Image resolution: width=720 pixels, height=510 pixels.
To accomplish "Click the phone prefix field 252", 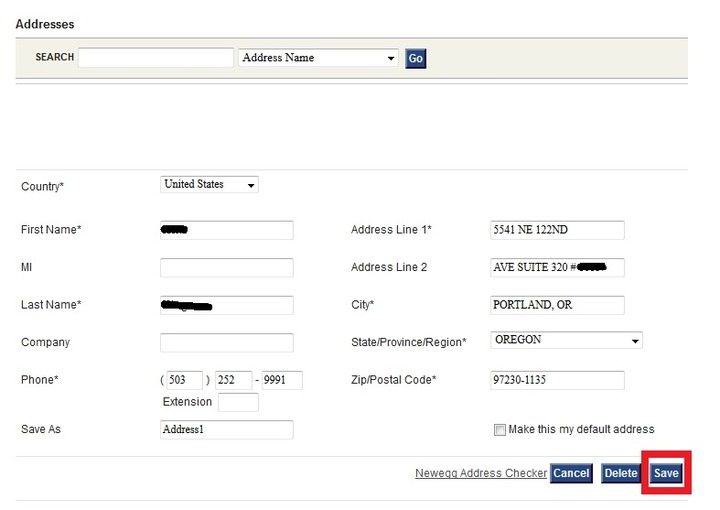I will pyautogui.click(x=233, y=380).
